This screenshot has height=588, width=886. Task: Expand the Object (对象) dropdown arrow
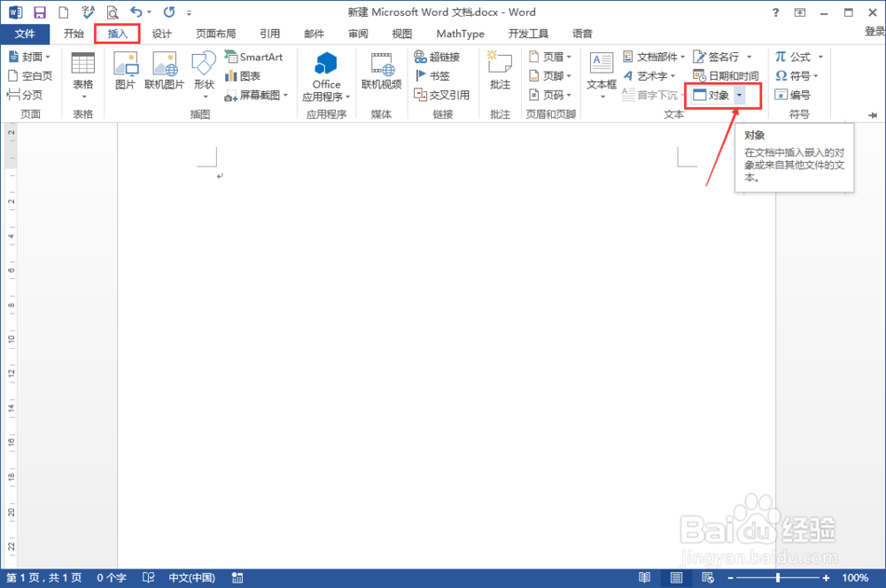click(739, 95)
